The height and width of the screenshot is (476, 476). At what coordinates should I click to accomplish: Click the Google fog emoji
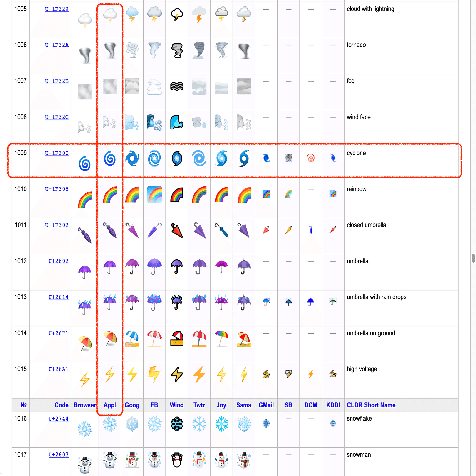(x=132, y=86)
